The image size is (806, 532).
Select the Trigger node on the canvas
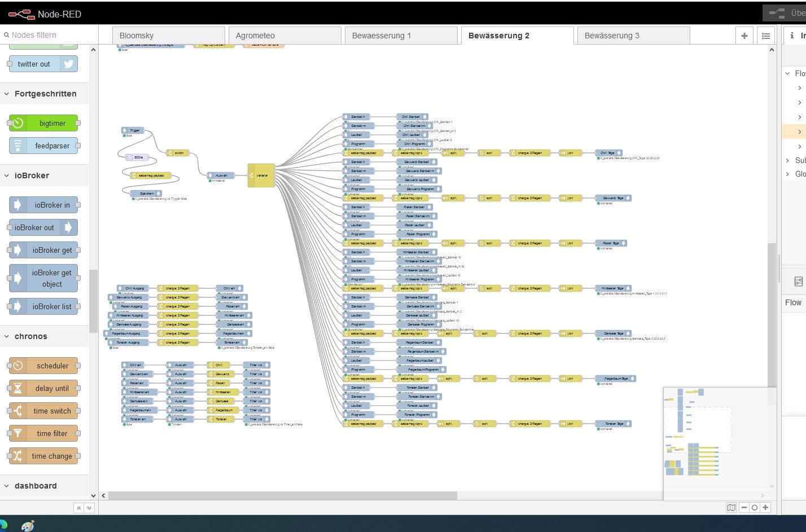pyautogui.click(x=133, y=130)
